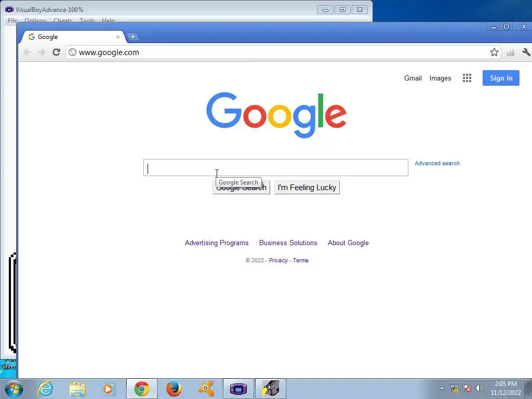Click the volume speaker tray icon
532x399 pixels.
point(480,389)
